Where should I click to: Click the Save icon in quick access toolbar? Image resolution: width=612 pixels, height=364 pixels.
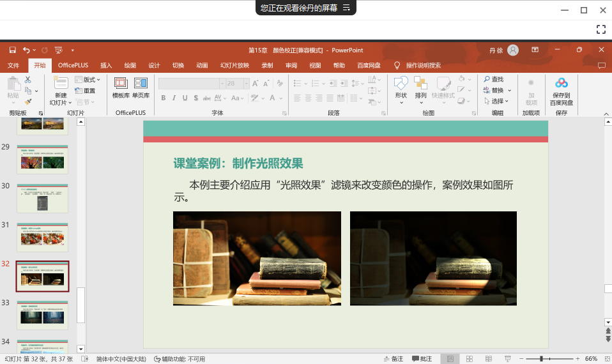click(x=12, y=50)
